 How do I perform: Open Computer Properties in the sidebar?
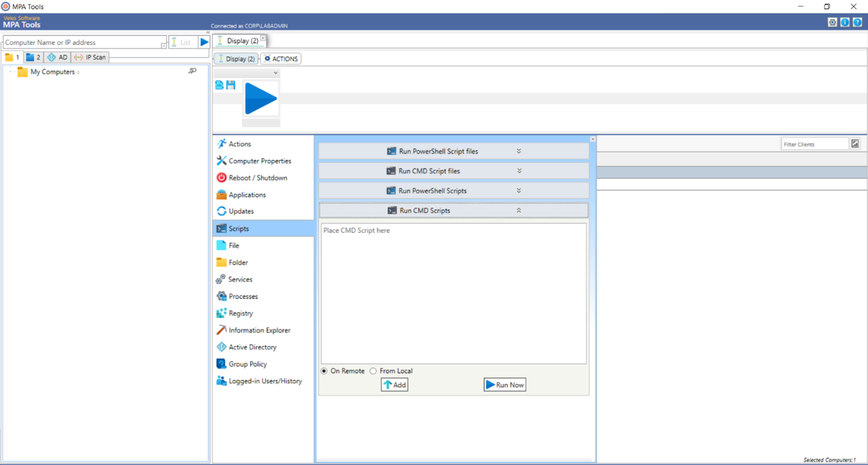263,161
